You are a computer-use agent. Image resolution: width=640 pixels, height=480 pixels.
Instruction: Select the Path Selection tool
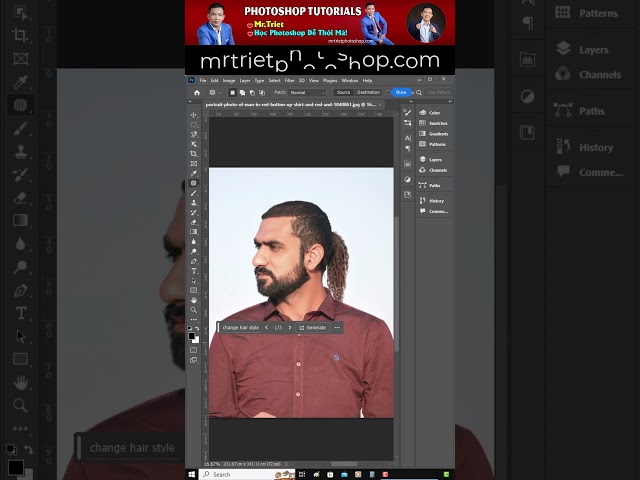click(194, 281)
